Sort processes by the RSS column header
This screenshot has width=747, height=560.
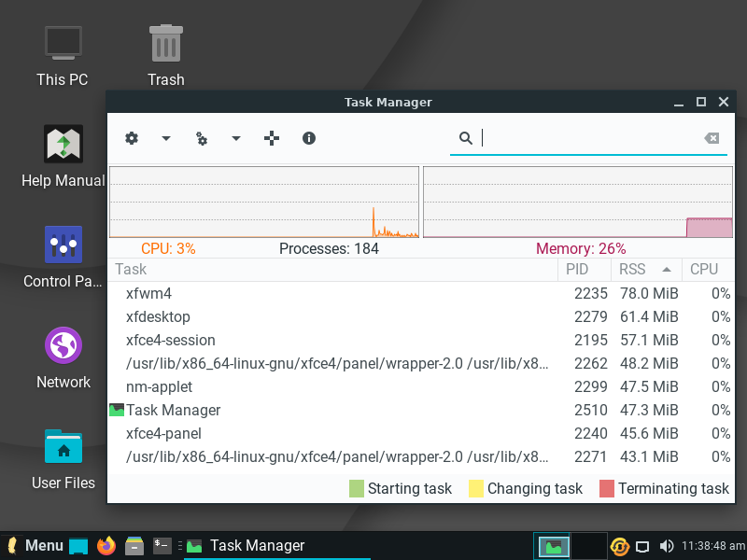point(646,270)
